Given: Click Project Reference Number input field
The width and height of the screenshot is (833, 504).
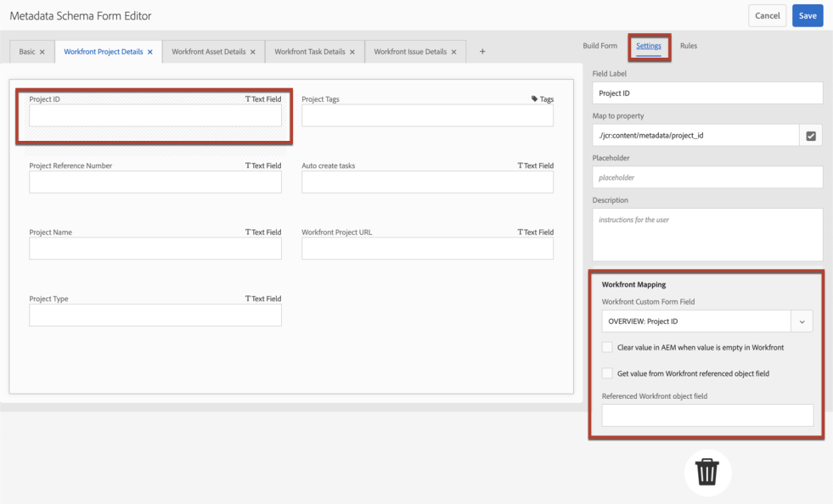Looking at the screenshot, I should click(x=155, y=182).
